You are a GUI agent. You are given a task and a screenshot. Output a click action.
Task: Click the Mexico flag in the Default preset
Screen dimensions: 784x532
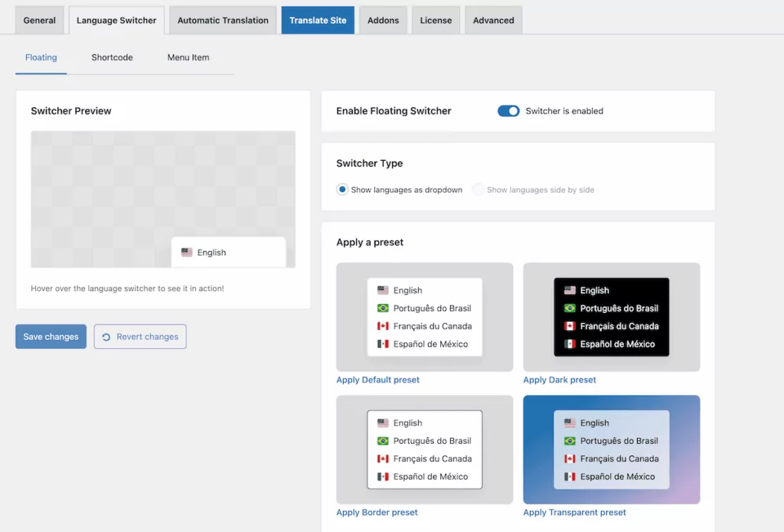[x=384, y=344]
